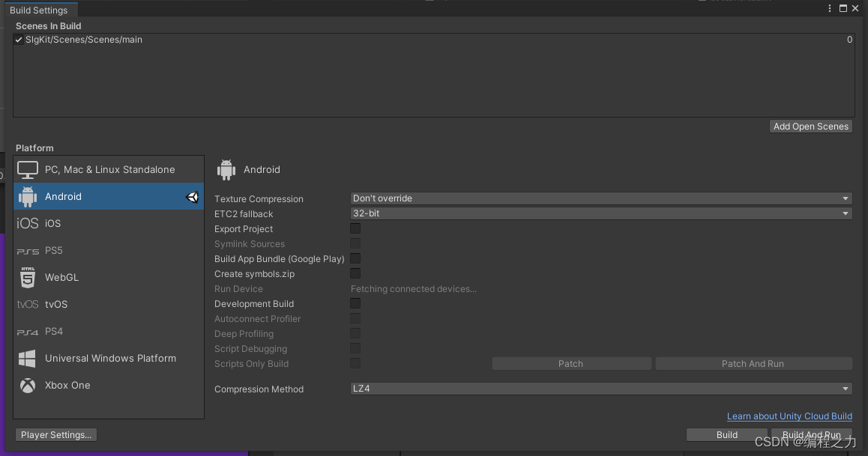
Task: Uncheck the SlgKit/Scenes/Scenes/main scene checkbox
Action: tap(19, 40)
